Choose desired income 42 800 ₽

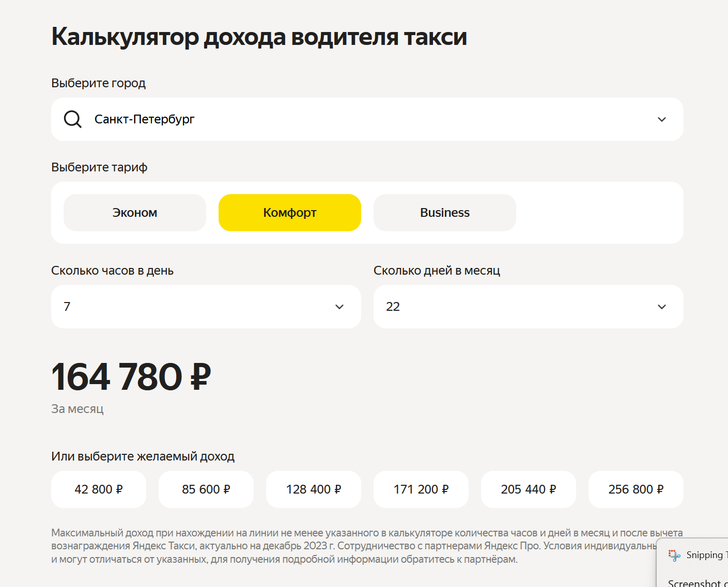[x=99, y=489]
